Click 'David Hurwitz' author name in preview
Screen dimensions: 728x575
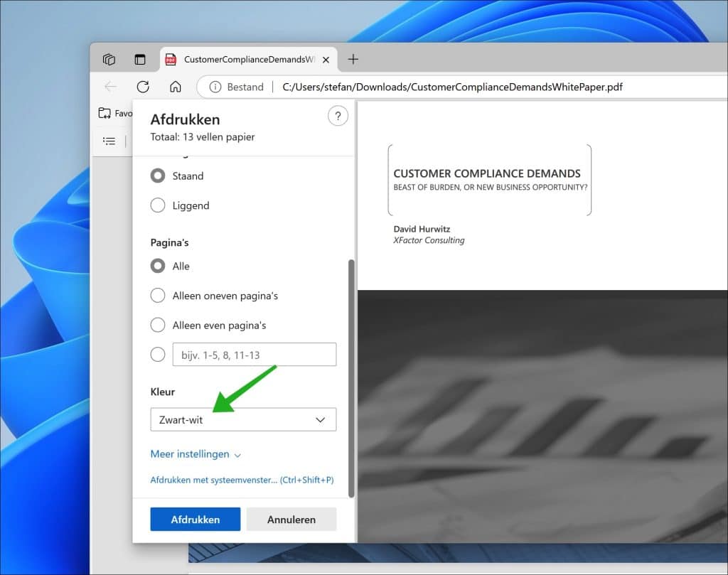pyautogui.click(x=422, y=229)
